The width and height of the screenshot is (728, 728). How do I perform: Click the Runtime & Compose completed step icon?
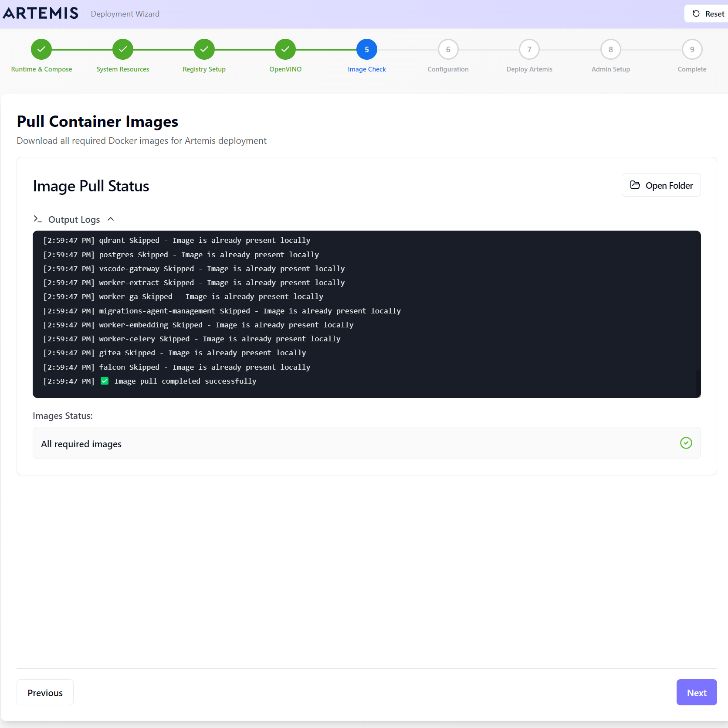[41, 50]
